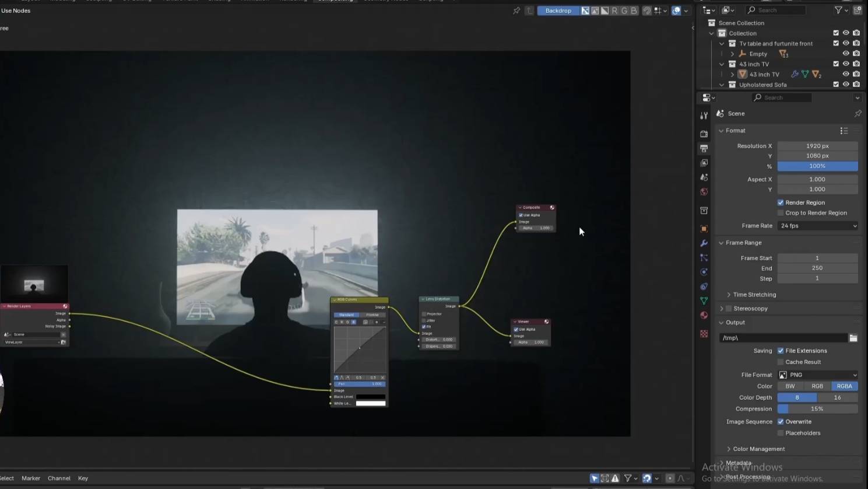Click the Resolution X field
The width and height of the screenshot is (868, 489).
pos(817,146)
